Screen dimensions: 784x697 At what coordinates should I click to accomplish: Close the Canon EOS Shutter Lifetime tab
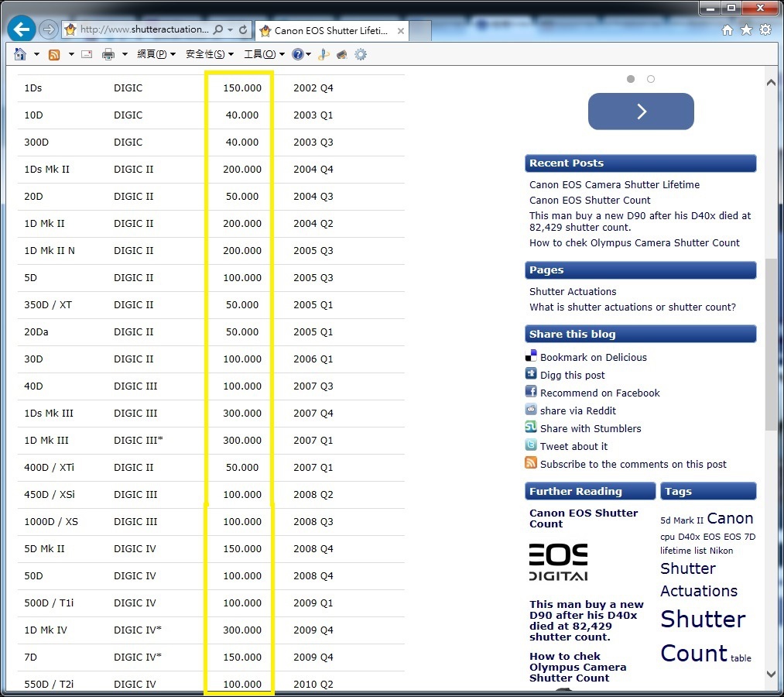pyautogui.click(x=400, y=31)
